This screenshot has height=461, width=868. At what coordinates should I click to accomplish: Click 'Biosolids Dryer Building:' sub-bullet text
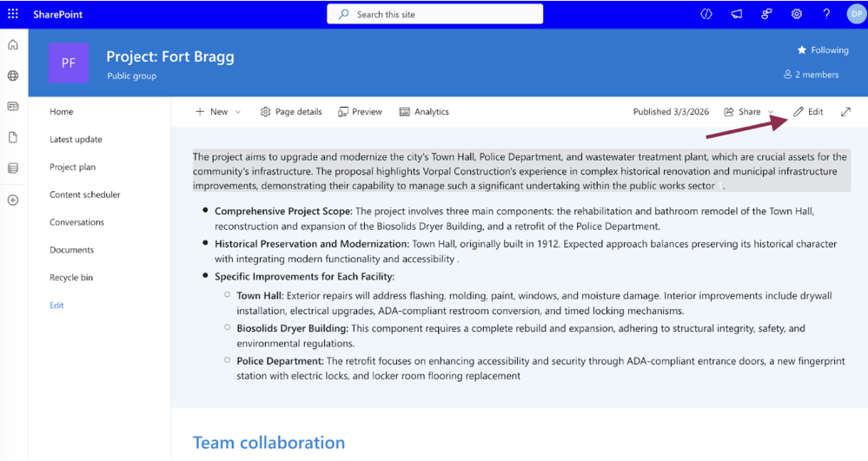click(x=293, y=328)
